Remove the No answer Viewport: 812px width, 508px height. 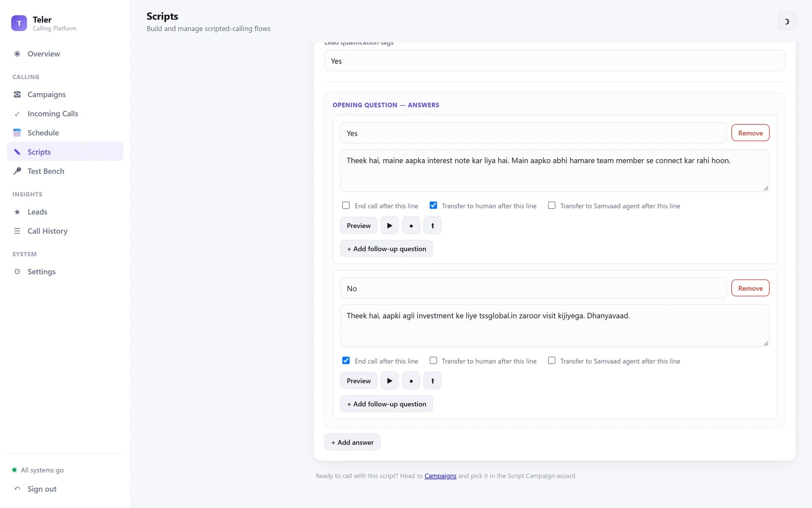click(x=750, y=288)
